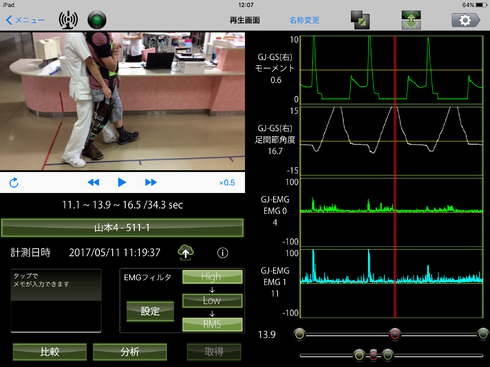Viewport: 490px width, 367px height.
Task: Tap the 13.9 slider time value
Action: click(267, 335)
